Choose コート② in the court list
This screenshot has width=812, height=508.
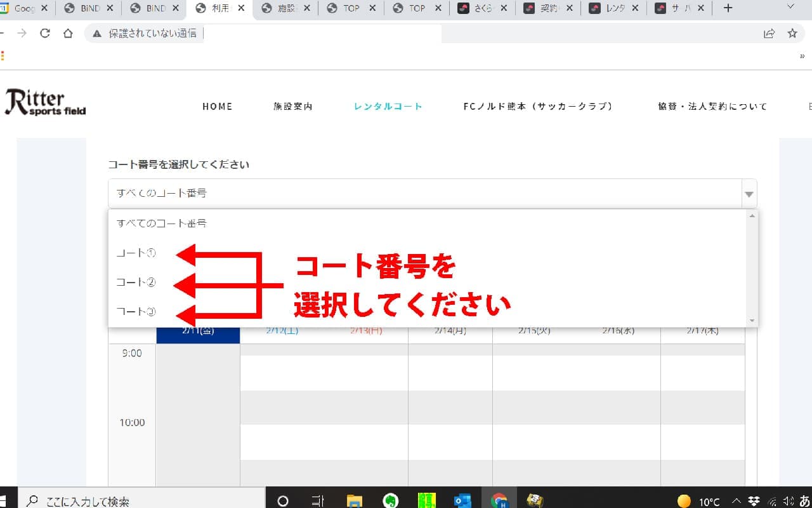[x=136, y=283]
